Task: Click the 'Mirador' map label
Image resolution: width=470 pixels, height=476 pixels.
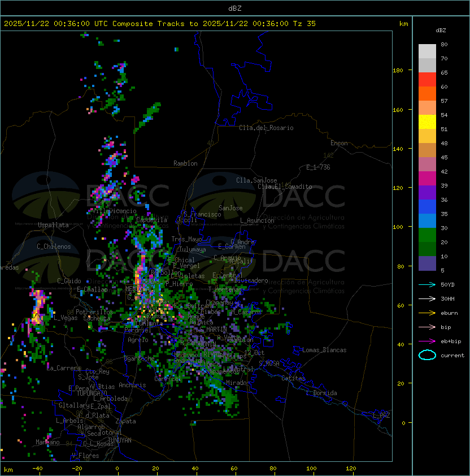Action: [238, 383]
